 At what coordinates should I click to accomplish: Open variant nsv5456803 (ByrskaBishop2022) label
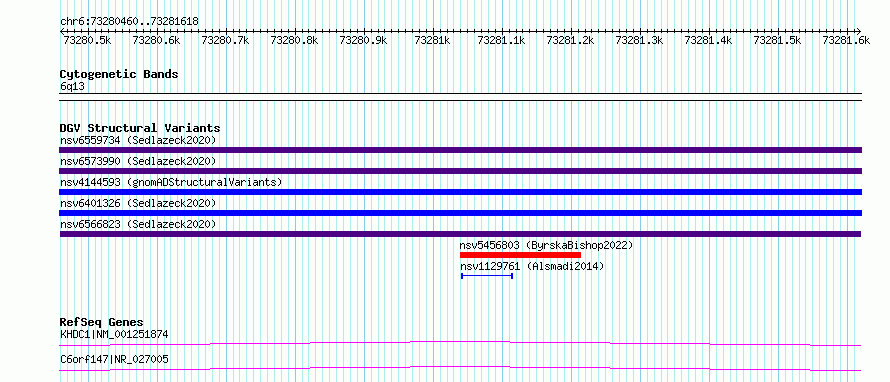[x=546, y=245]
